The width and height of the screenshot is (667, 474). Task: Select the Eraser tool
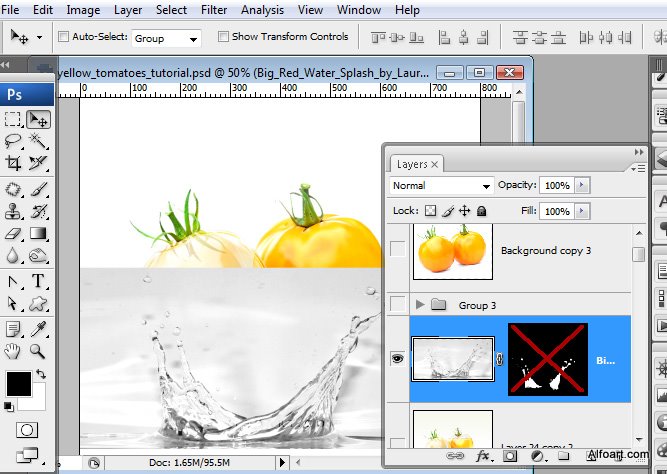pos(14,234)
